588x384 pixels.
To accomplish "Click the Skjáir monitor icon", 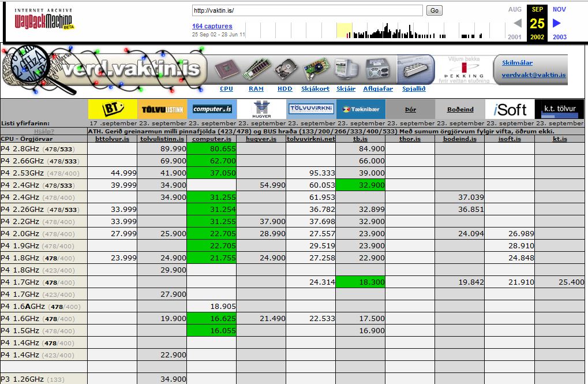I will (x=346, y=70).
